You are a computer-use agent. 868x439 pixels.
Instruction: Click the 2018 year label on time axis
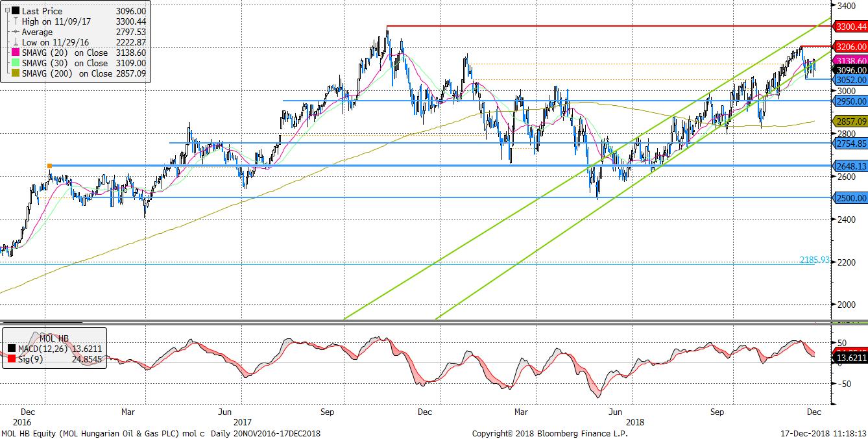tap(634, 421)
